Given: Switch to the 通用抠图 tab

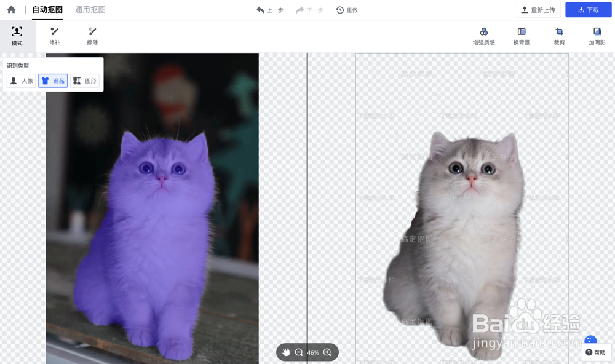Looking at the screenshot, I should tap(90, 10).
